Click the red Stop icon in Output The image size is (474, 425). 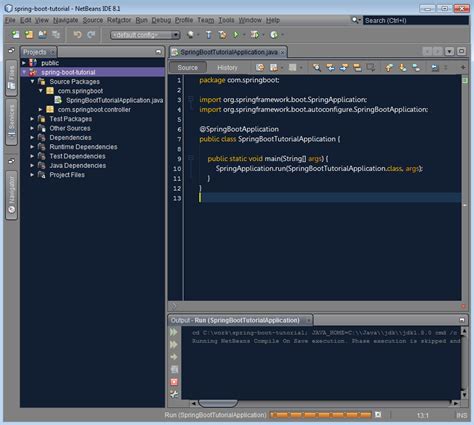pos(174,382)
